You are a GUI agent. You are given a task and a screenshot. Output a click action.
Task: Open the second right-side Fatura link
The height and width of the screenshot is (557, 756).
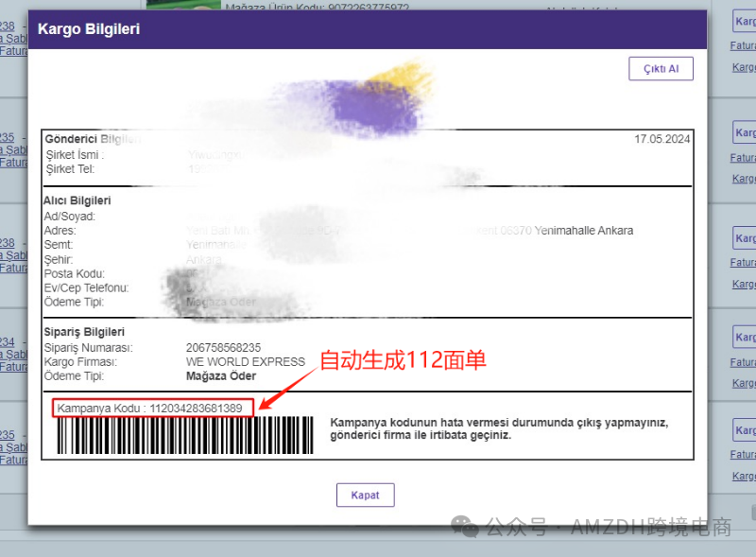743,156
